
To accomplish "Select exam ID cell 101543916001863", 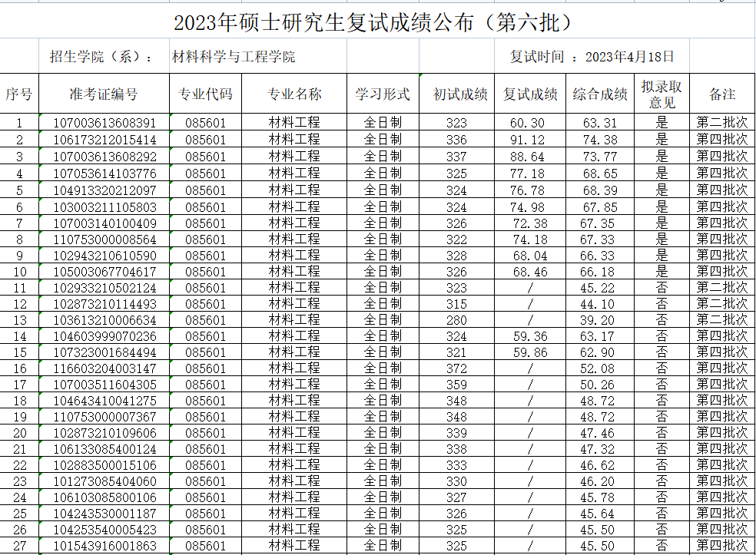I will [104, 546].
